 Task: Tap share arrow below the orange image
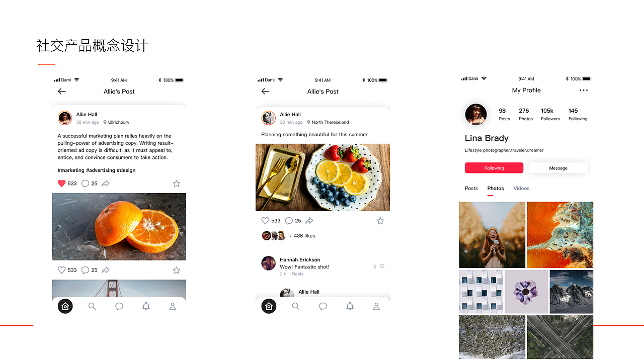pos(106,270)
